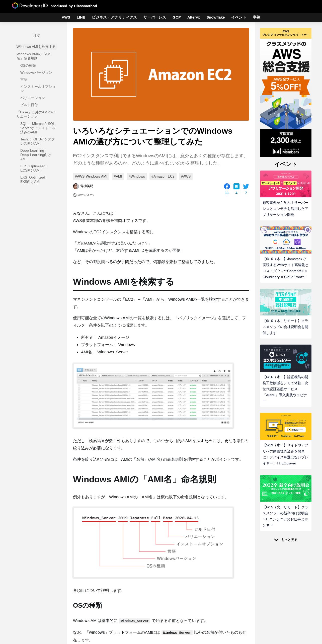Screen dimensions: 322x644
Task: Jump to 'SQL: Microsoft SQL Server' contents entry
Action: pos(38,128)
